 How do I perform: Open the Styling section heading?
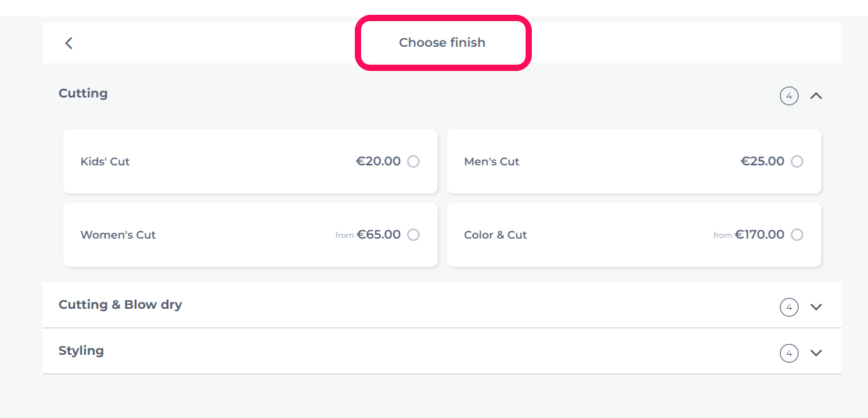click(x=81, y=350)
